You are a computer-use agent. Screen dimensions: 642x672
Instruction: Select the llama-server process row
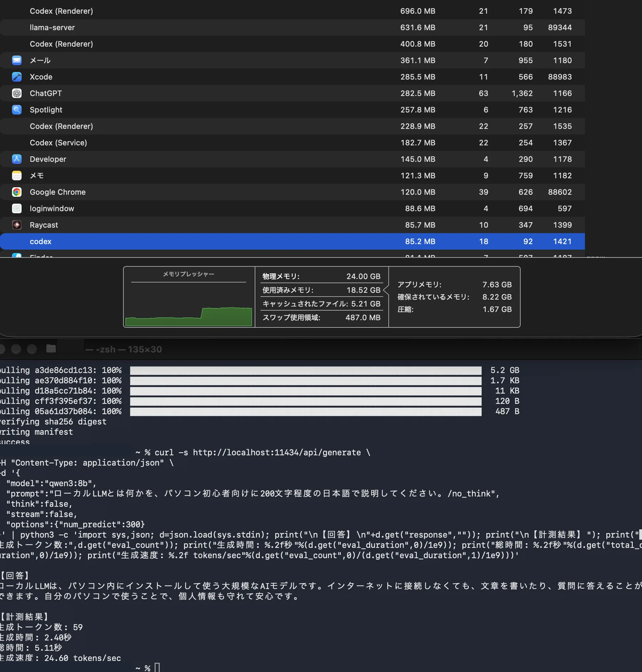tap(292, 27)
